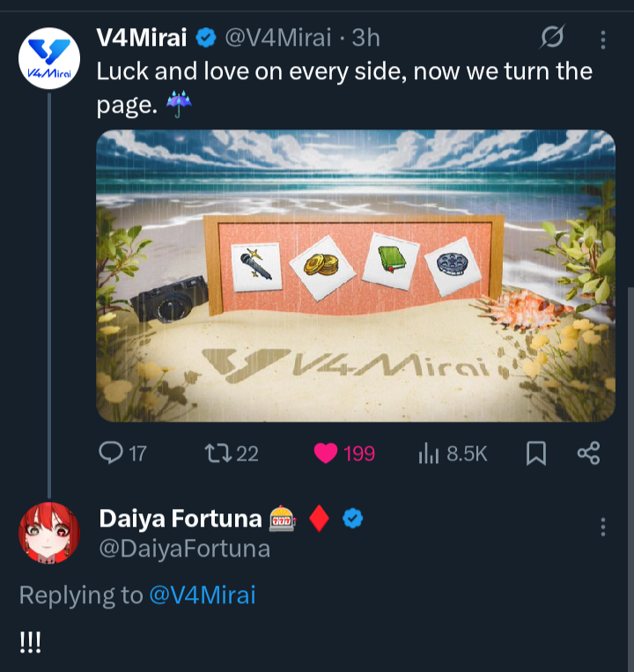634x672 pixels.
Task: Open the Grok slashed-circle icon
Action: pos(552,38)
